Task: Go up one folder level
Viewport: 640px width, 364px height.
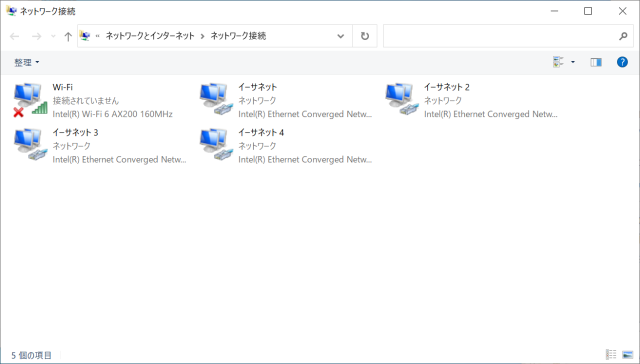Action: click(x=68, y=36)
